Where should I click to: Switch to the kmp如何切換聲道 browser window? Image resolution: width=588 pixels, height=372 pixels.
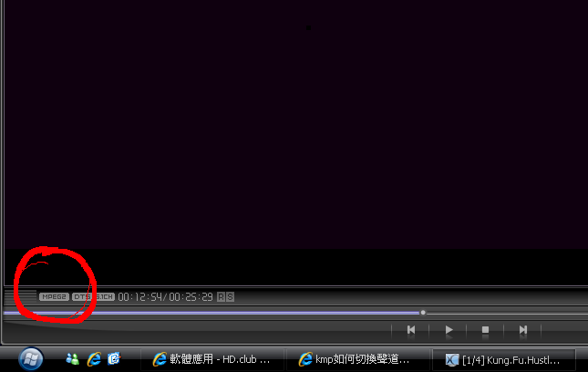357,359
